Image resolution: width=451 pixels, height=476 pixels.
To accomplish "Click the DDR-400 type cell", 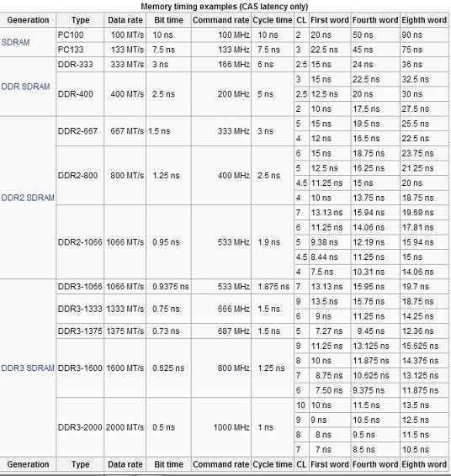I will [80, 94].
